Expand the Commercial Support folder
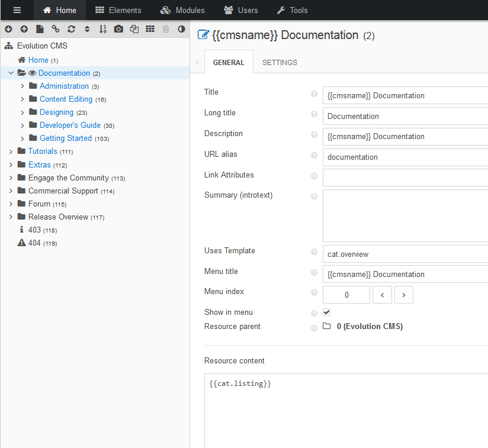 [11, 191]
